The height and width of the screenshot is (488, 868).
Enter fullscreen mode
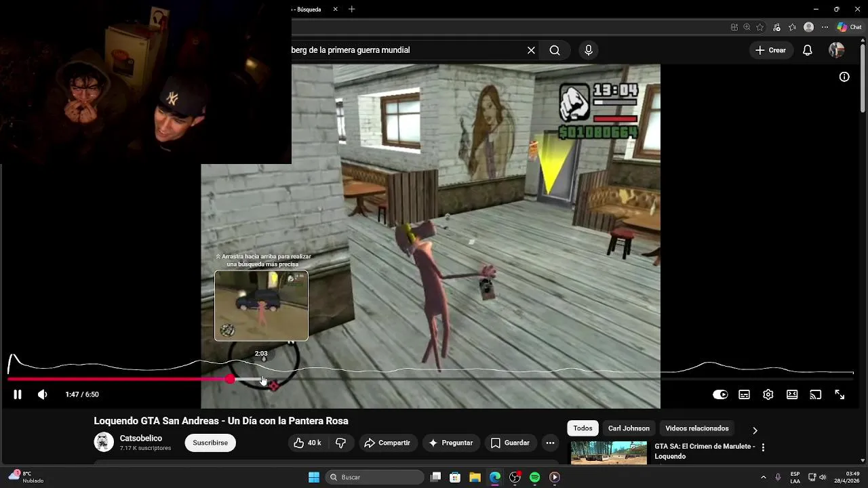840,394
